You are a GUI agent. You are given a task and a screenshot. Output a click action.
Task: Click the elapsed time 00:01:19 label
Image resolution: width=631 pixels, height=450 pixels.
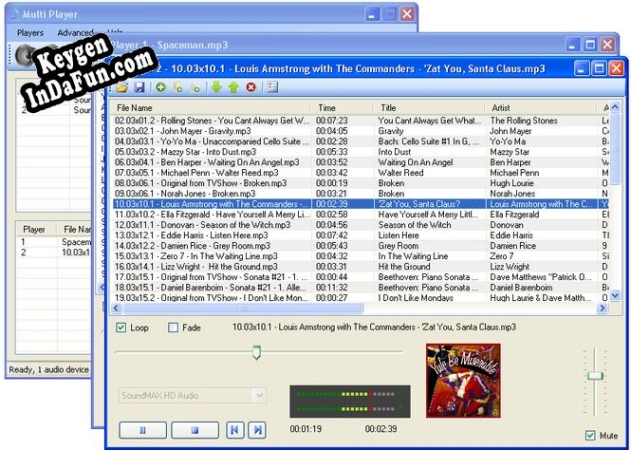[x=306, y=429]
